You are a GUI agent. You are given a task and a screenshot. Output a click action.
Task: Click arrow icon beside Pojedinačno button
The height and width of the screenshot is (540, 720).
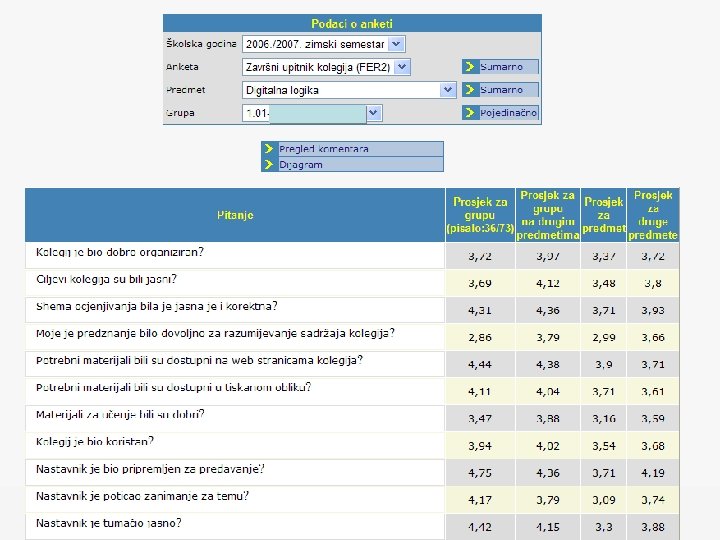[470, 112]
